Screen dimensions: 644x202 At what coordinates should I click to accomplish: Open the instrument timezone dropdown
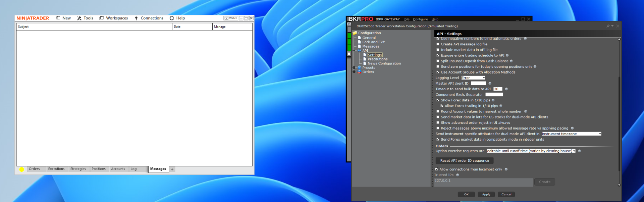click(x=572, y=134)
